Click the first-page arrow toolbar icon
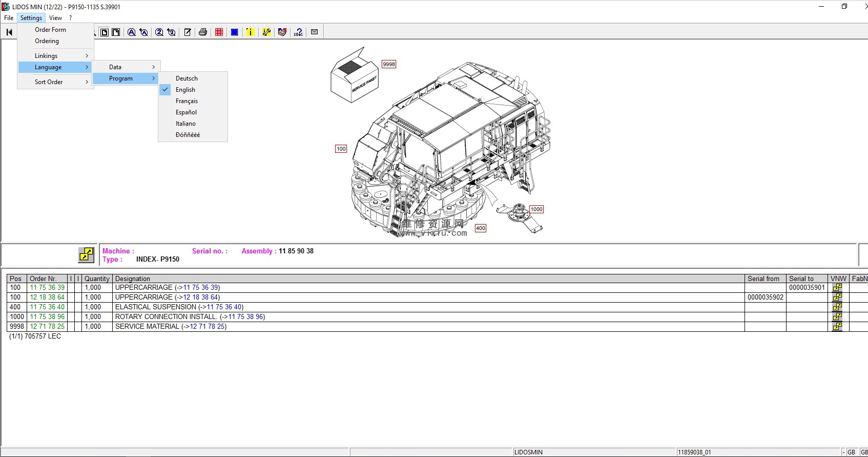 (9, 32)
